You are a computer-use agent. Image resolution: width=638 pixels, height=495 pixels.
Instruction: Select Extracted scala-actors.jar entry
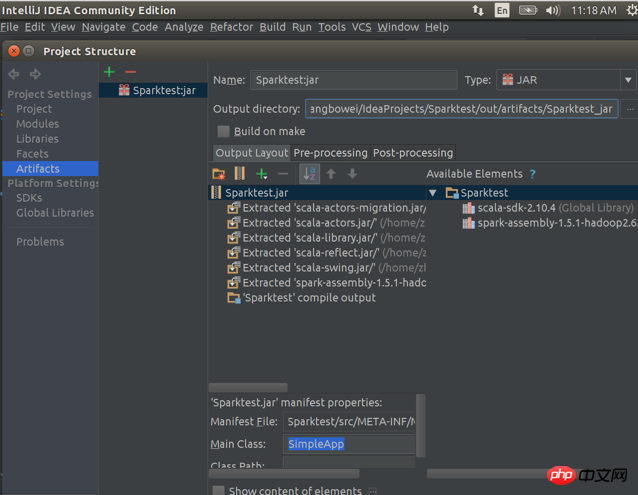(327, 223)
